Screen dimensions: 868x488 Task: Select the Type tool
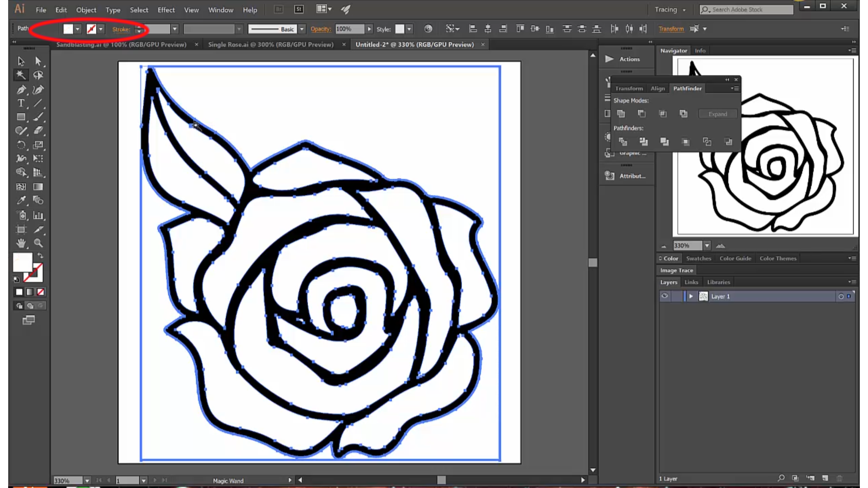point(21,103)
